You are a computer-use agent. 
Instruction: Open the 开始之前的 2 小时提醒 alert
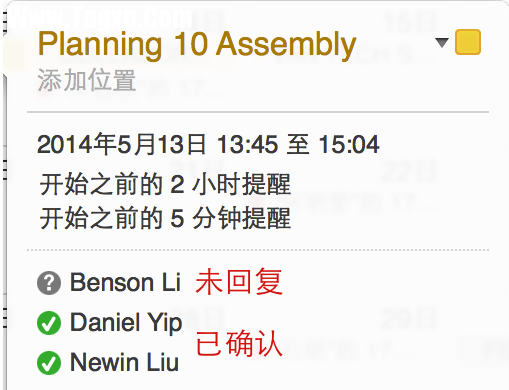[x=165, y=184]
